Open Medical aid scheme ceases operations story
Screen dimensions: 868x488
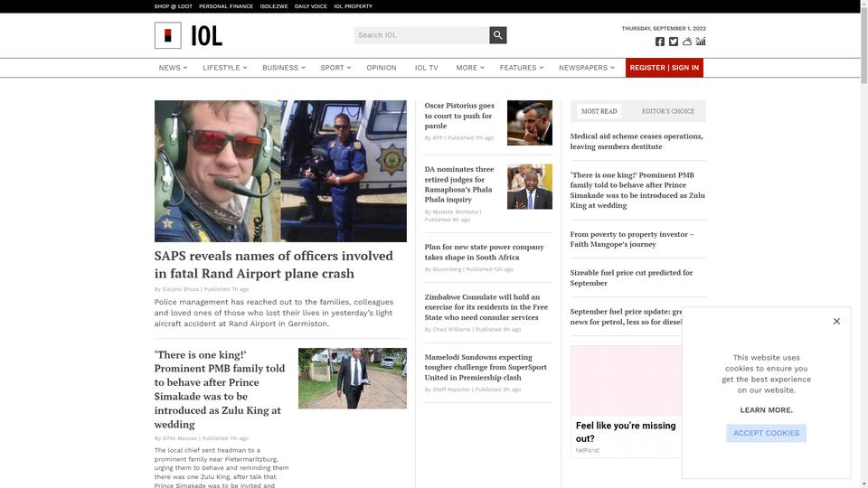tap(637, 141)
